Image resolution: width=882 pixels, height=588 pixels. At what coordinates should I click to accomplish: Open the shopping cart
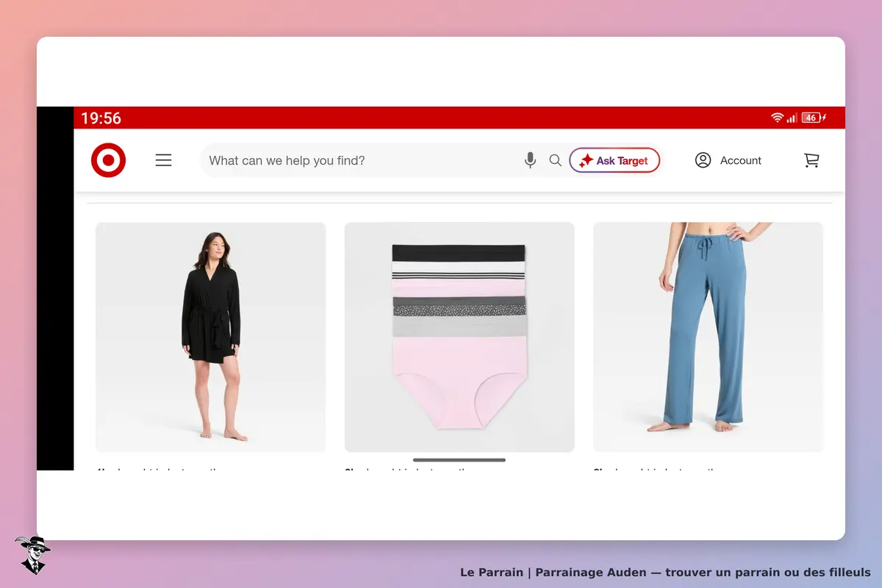(x=811, y=160)
